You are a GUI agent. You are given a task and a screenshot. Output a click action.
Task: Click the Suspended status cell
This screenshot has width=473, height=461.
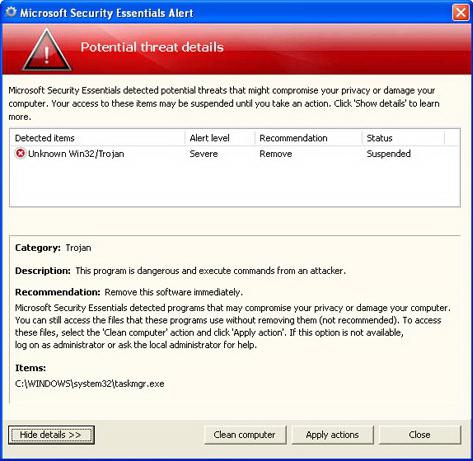389,154
